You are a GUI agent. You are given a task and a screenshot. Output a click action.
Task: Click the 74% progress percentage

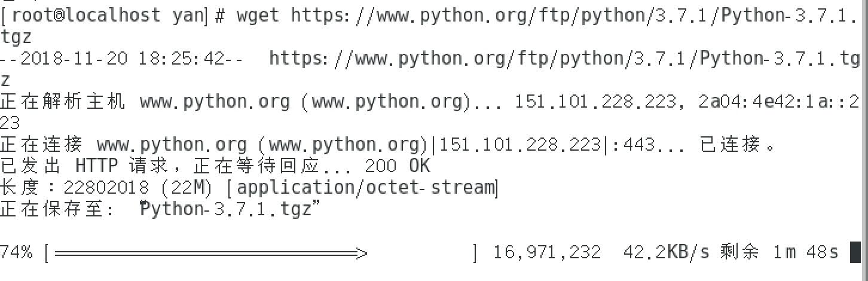tap(17, 252)
